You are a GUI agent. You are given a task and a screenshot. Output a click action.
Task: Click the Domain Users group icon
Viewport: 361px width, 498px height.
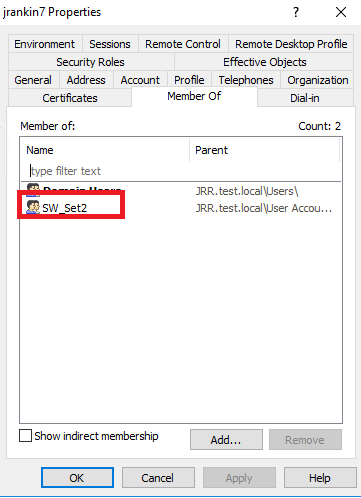tap(33, 187)
